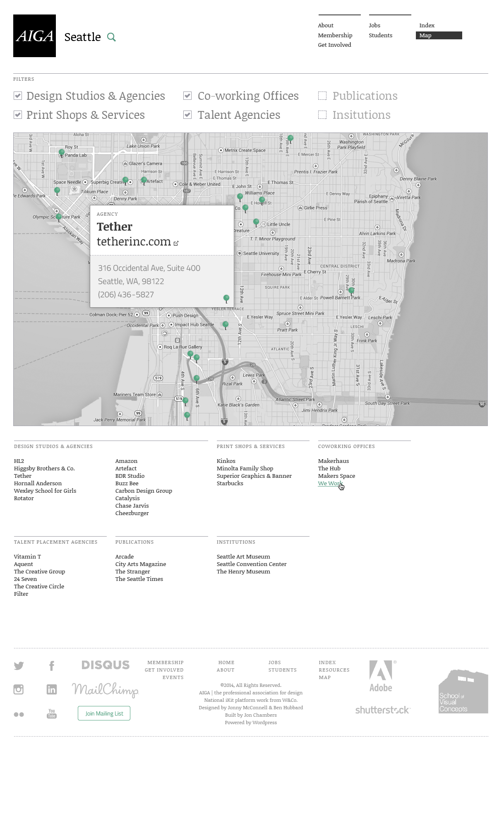Screen dimensions: 504x831
Task: Uncheck Design Studios & Agencies filter
Action: tap(18, 96)
